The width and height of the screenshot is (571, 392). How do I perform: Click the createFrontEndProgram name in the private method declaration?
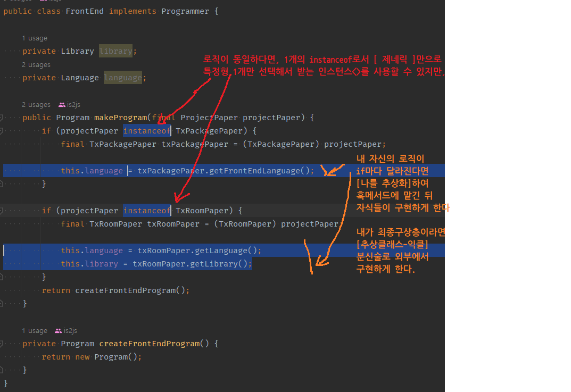pos(150,344)
